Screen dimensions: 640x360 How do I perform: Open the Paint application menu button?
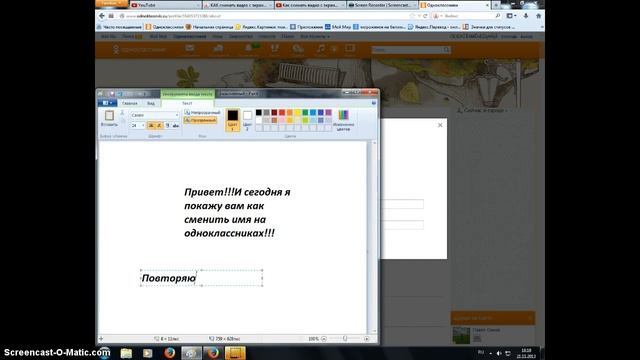[107, 103]
